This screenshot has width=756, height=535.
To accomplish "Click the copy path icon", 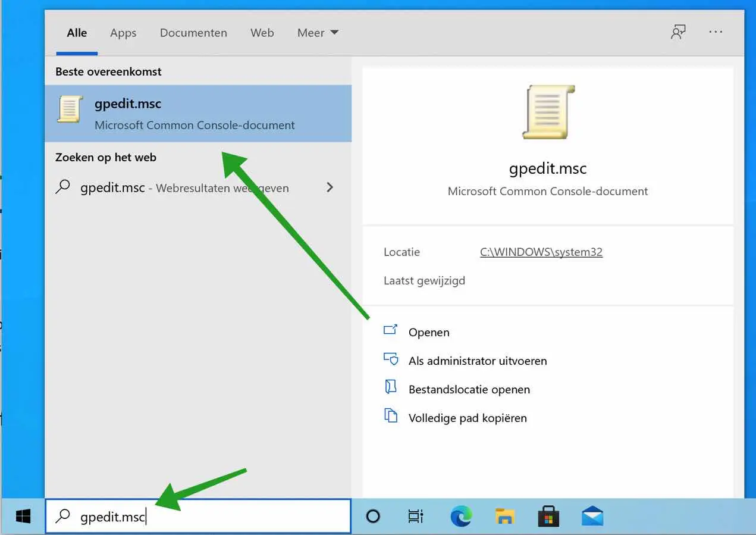I will (390, 417).
